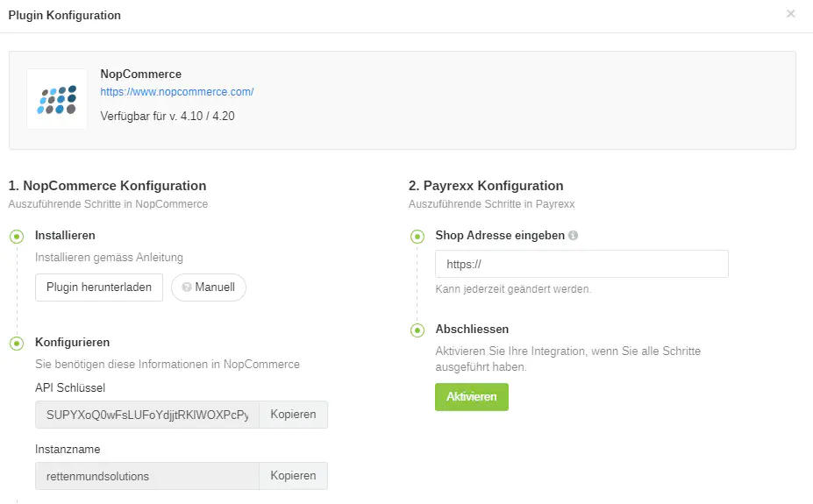Click the Installieren step circle marker
This screenshot has width=813, height=504.
(x=17, y=236)
